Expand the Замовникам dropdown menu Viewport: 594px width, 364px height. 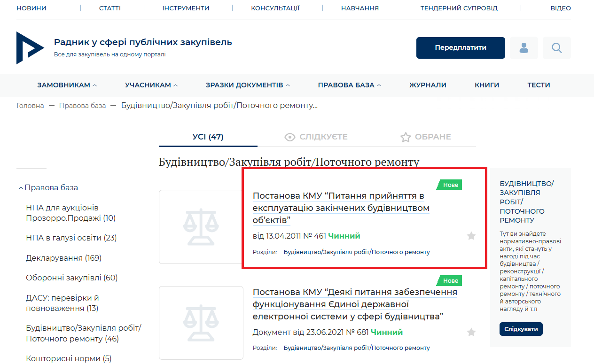click(67, 85)
